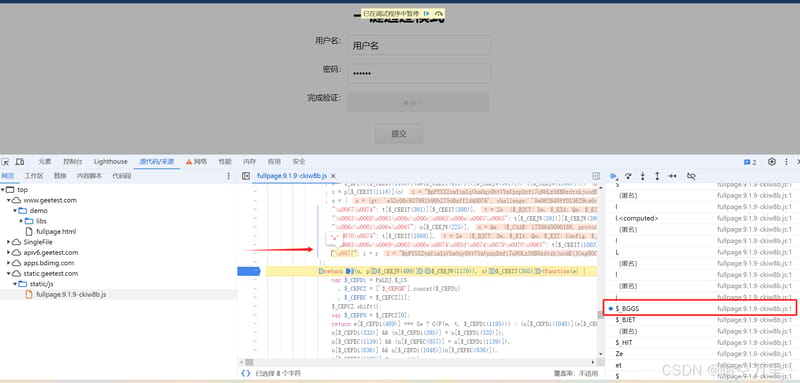The width and height of the screenshot is (800, 383).
Task: Open the 内存 panel tab
Action: pyautogui.click(x=249, y=162)
